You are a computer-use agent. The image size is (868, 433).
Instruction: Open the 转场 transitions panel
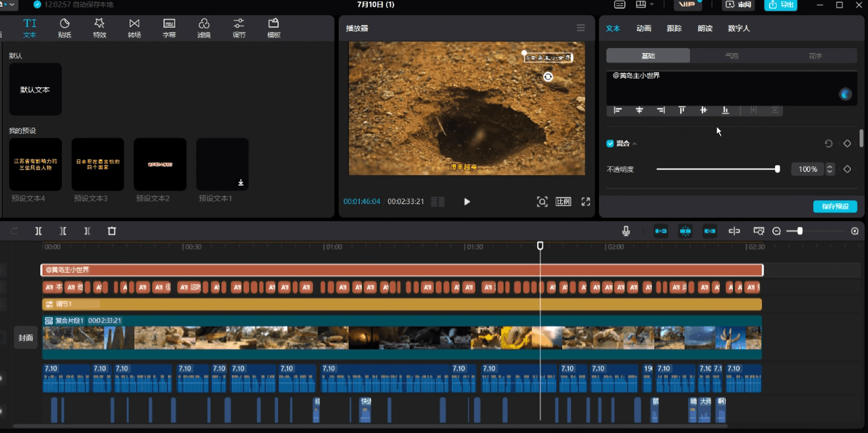click(134, 28)
